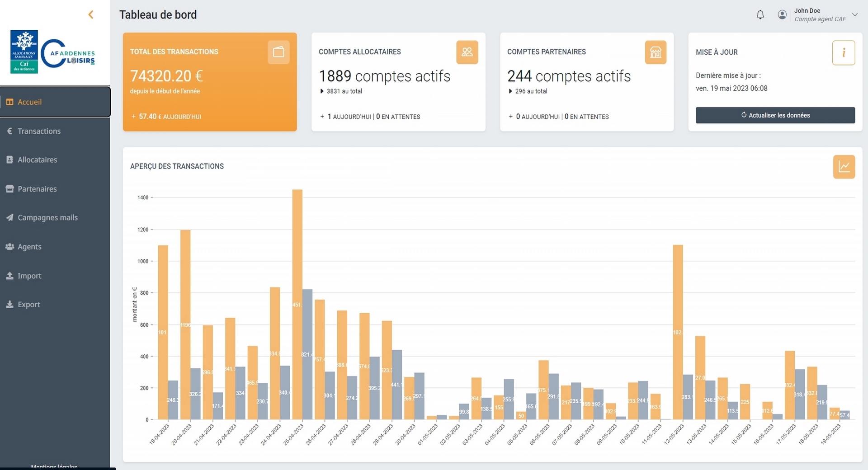This screenshot has height=470, width=868.
Task: Open the Export menu item
Action: point(55,304)
